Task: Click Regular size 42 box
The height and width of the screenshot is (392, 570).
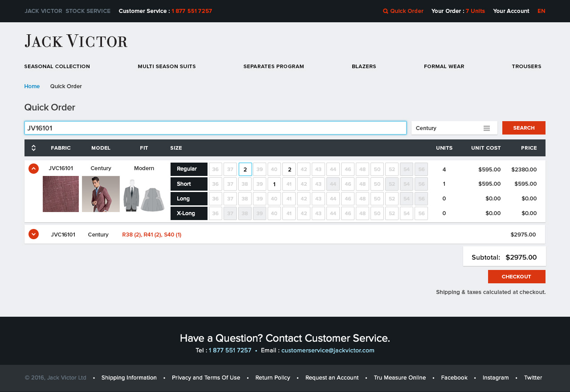Action: coord(304,169)
